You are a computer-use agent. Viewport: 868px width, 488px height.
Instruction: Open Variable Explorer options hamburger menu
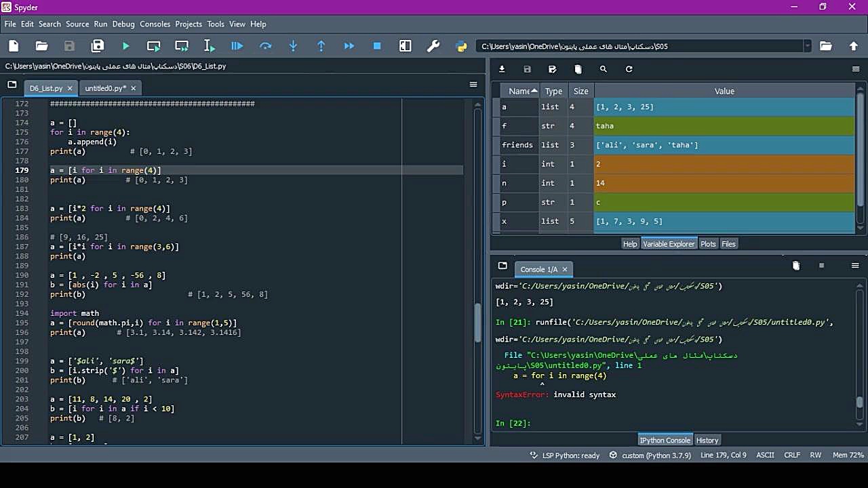pyautogui.click(x=856, y=69)
